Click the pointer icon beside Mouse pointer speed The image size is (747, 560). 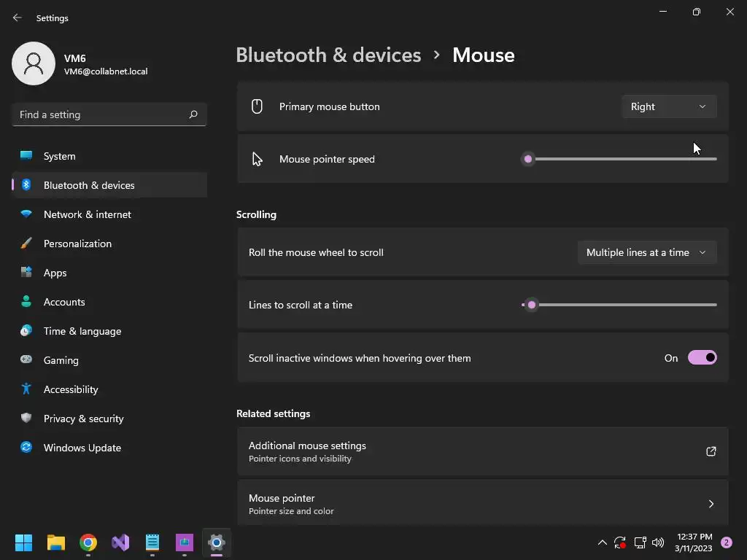pos(258,159)
